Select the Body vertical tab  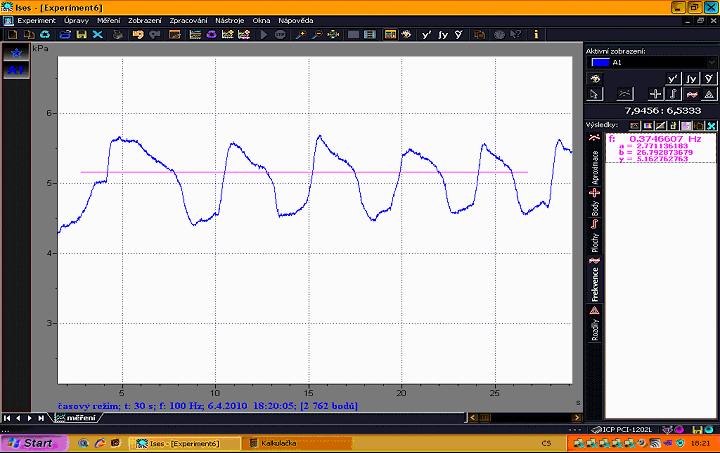click(595, 202)
